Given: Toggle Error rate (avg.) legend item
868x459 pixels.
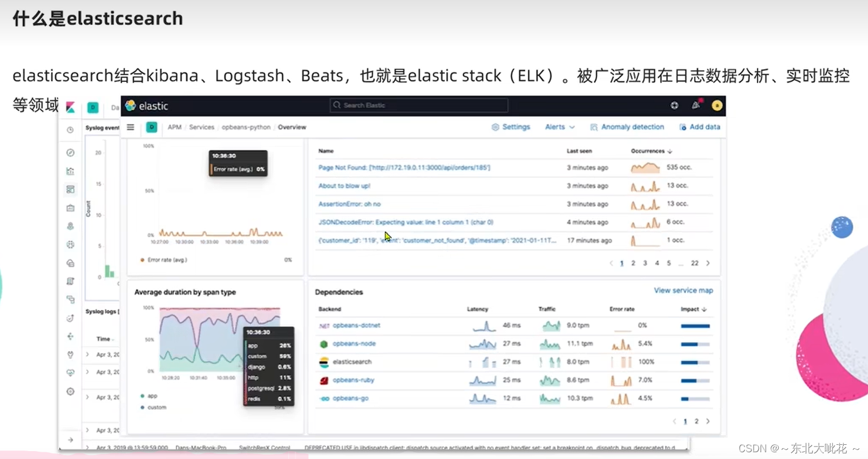Looking at the screenshot, I should point(163,260).
